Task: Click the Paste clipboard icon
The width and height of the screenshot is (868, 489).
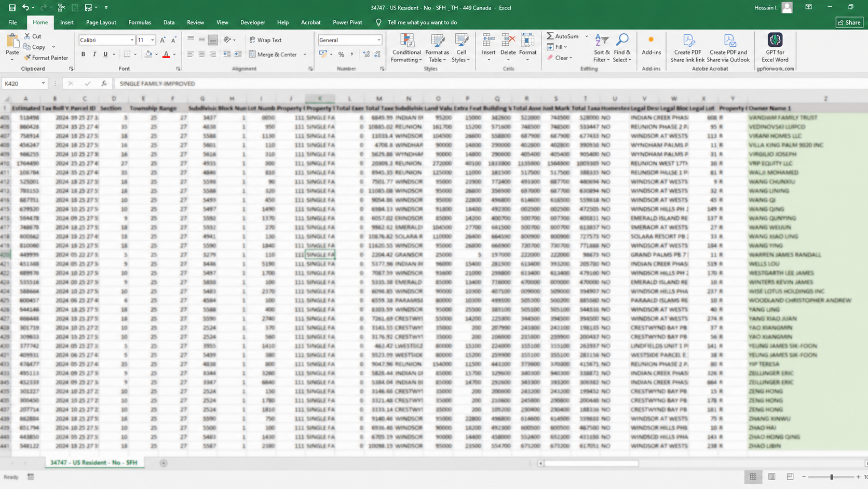Action: click(12, 41)
